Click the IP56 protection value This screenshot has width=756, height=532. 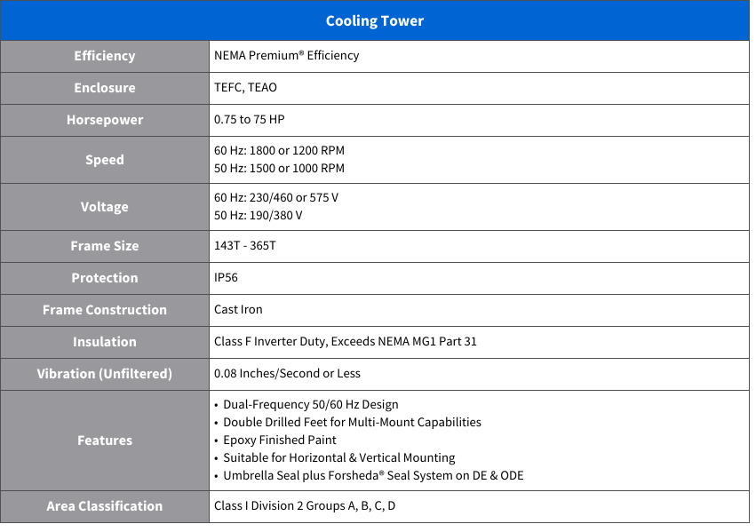coord(226,278)
